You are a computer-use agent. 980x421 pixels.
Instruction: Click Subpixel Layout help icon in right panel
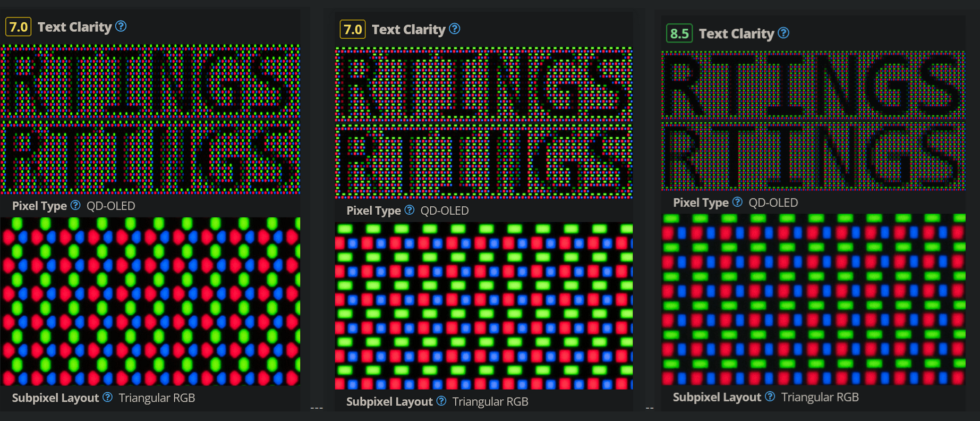(x=770, y=397)
